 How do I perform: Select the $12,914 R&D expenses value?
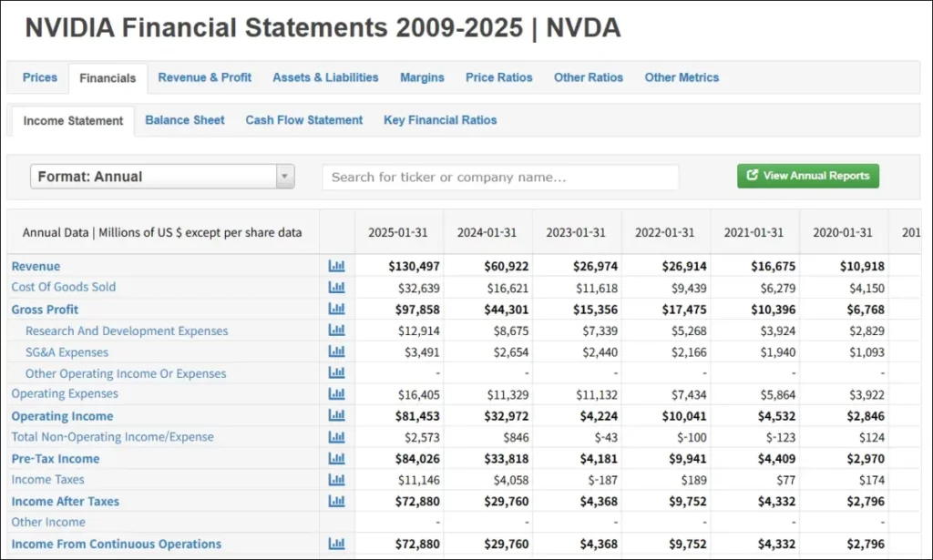tap(419, 331)
